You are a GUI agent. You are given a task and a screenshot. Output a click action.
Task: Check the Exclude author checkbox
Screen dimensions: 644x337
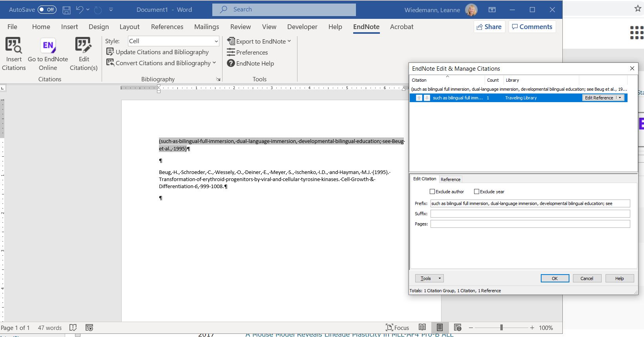pyautogui.click(x=432, y=192)
